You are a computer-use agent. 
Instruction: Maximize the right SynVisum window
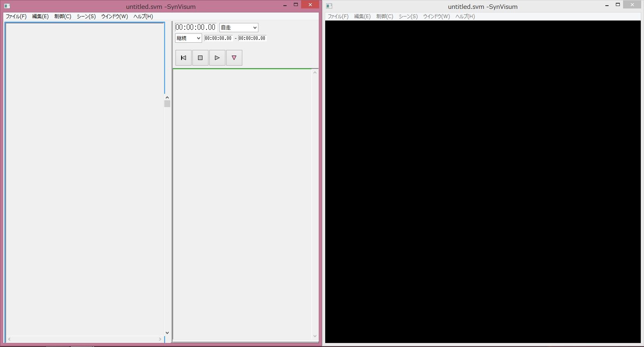click(617, 5)
